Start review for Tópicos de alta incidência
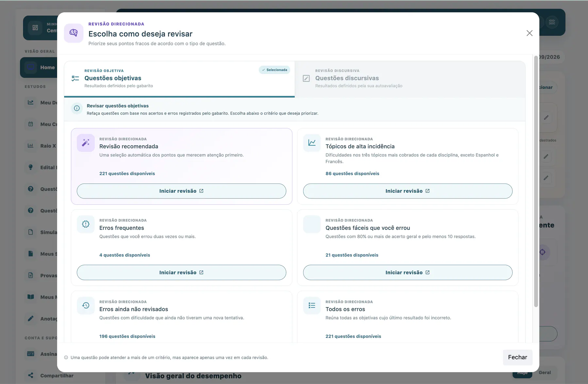Image resolution: width=588 pixels, height=384 pixels. (408, 191)
